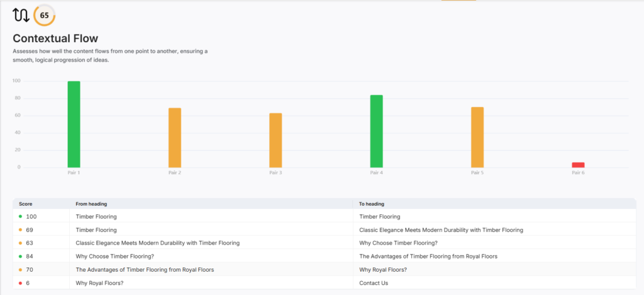Viewport: 644px width, 295px height.
Task: Click the 0 y-axis label
Action: (19, 167)
